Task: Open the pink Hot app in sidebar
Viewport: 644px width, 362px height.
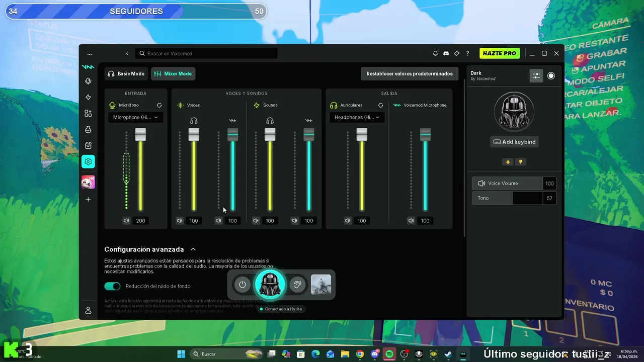Action: (x=88, y=183)
